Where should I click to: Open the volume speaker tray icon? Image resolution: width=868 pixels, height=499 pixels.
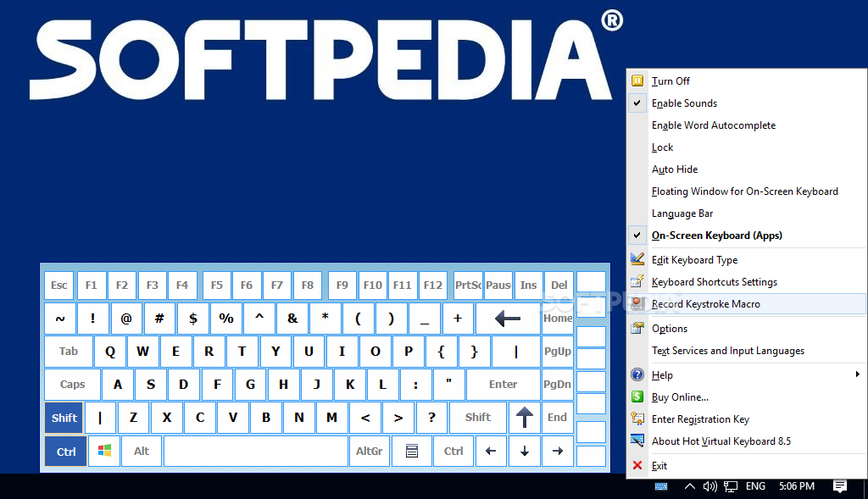click(709, 486)
